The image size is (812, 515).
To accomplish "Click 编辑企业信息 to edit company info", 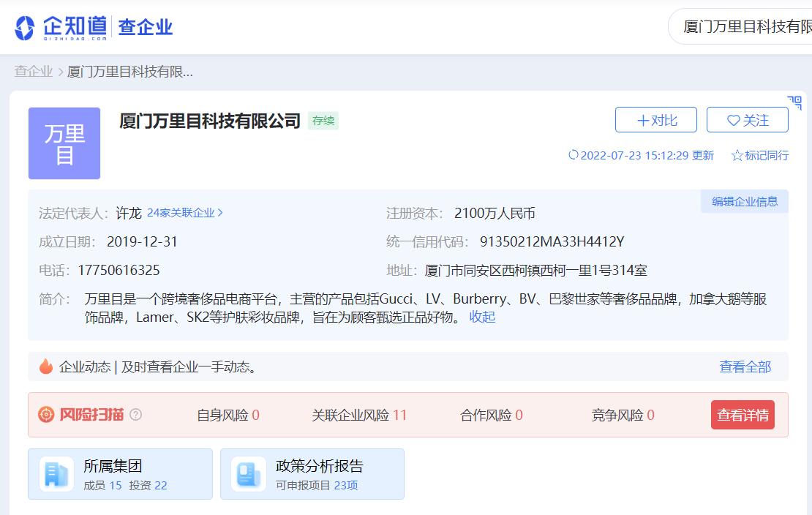I will coord(744,201).
